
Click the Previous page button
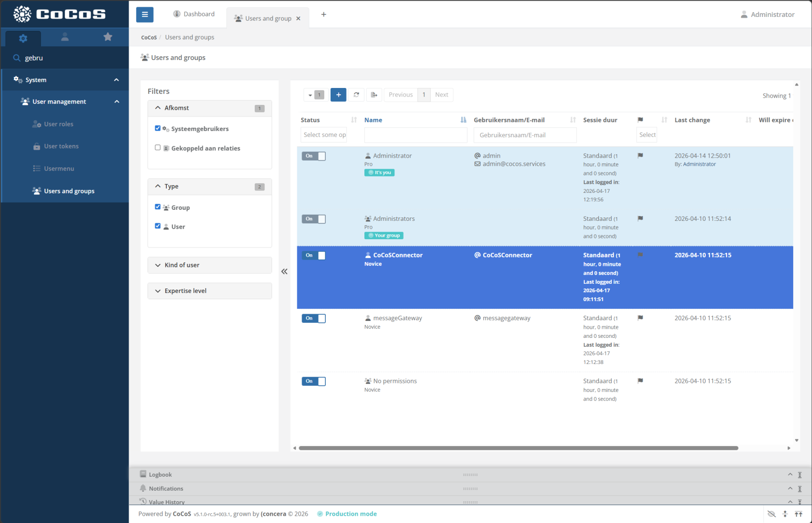point(401,95)
